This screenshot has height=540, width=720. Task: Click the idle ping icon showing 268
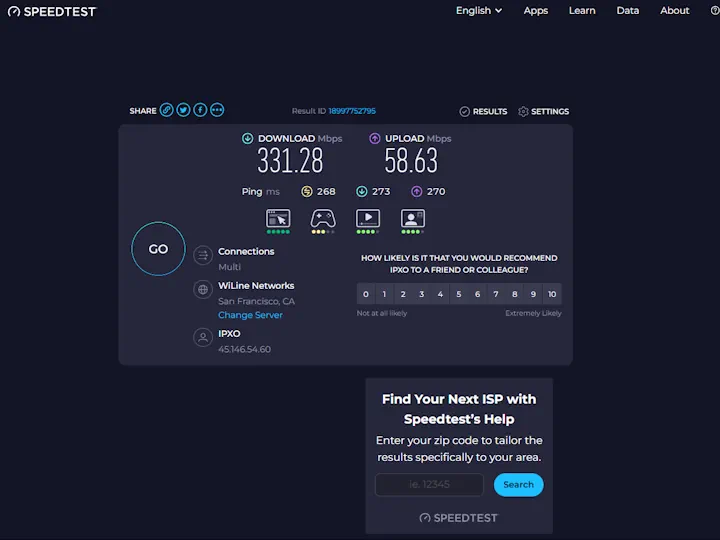[307, 191]
